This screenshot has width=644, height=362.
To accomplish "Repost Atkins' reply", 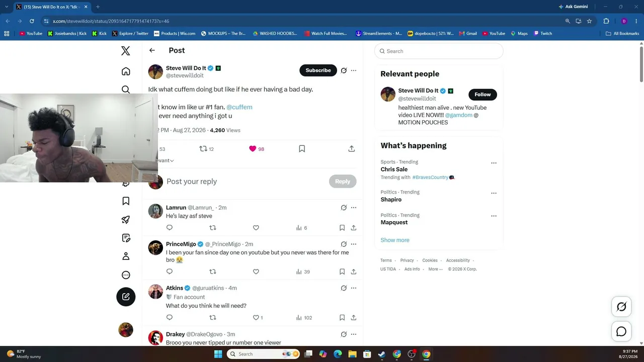I will (213, 318).
